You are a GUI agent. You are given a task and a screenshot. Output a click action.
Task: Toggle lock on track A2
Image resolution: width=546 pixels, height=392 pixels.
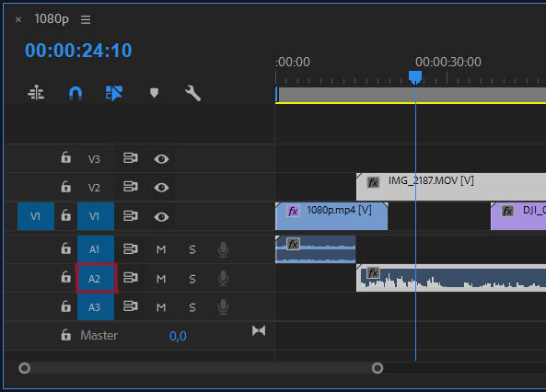point(65,277)
